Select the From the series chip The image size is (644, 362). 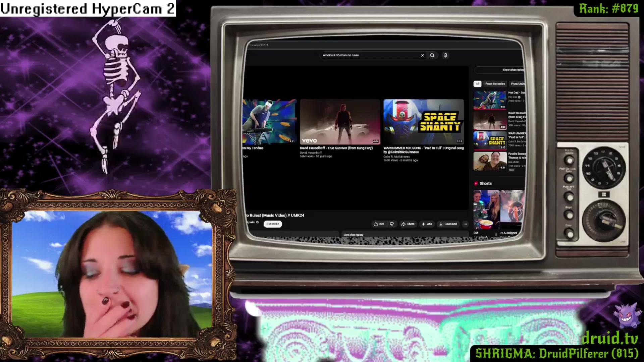click(x=495, y=84)
